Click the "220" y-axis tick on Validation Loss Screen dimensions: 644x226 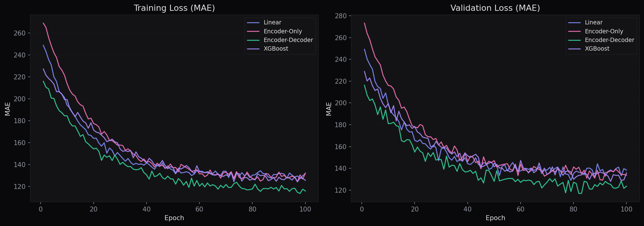tap(341, 82)
